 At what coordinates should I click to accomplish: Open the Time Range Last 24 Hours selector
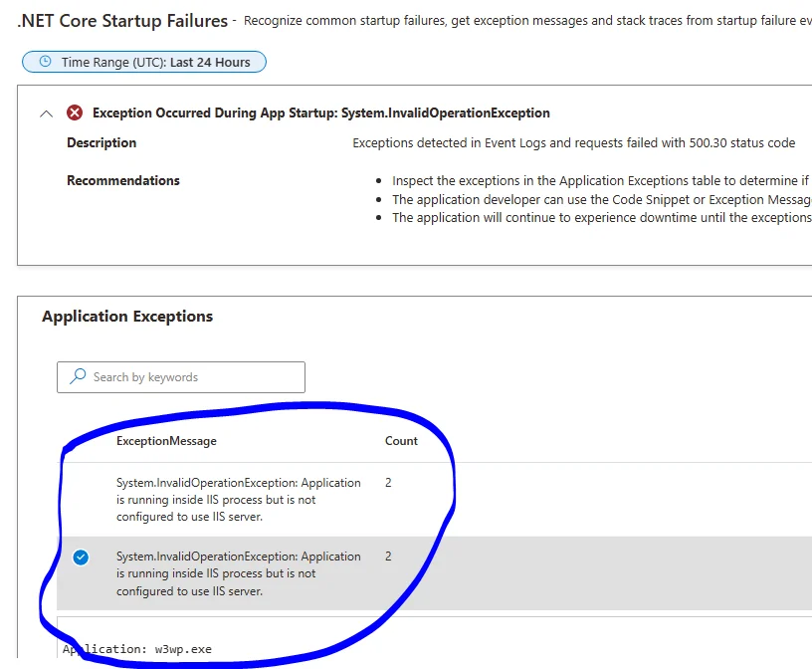(144, 62)
